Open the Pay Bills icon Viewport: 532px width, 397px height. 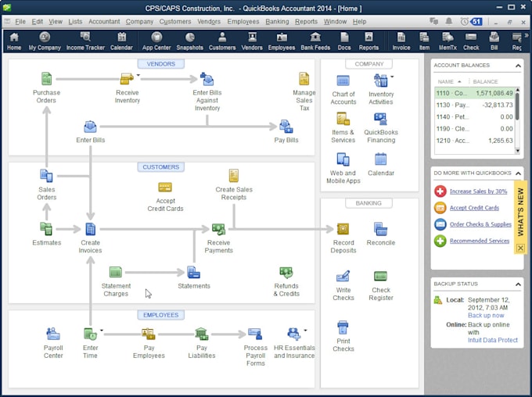coord(286,127)
